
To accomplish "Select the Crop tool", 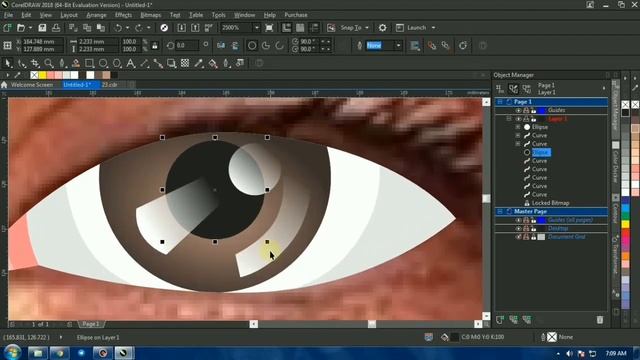I will tap(35, 63).
